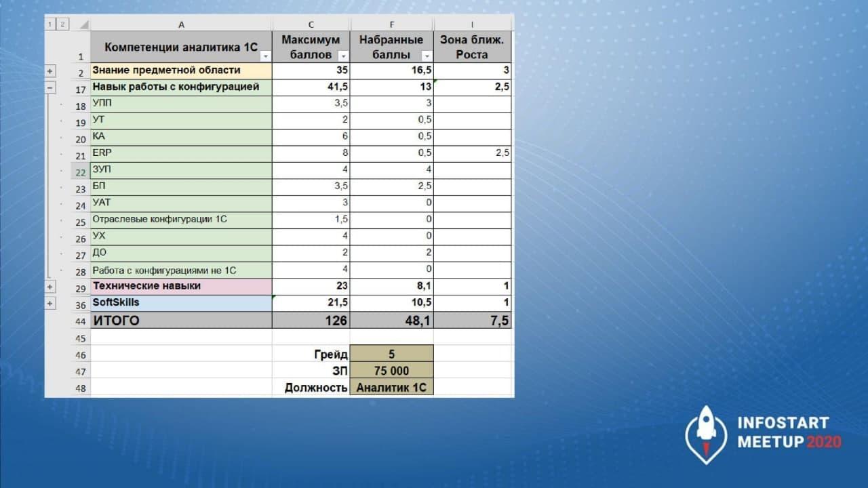This screenshot has height=488, width=868.
Task: Select scored value 13 in row 17
Action: click(392, 87)
